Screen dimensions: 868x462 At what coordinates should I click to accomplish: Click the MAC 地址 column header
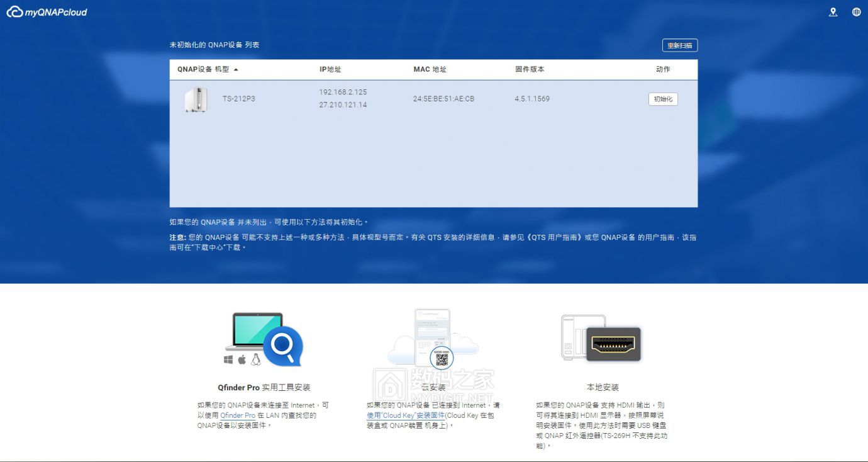430,69
